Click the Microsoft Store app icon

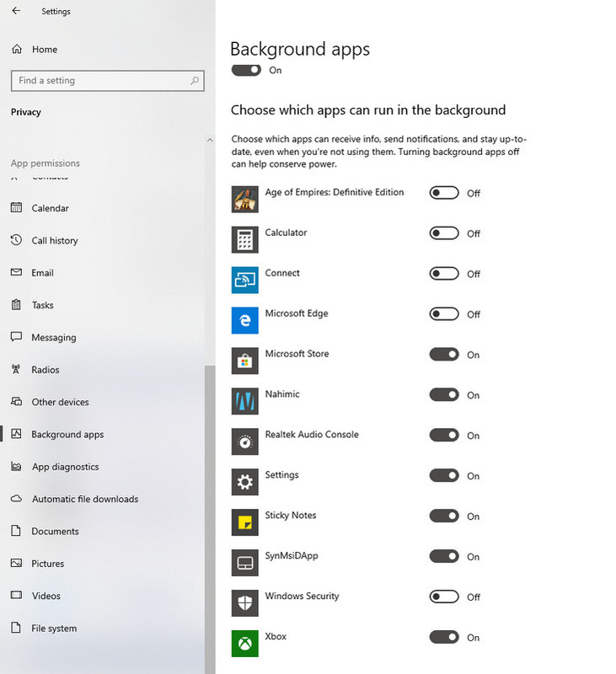[x=245, y=361]
